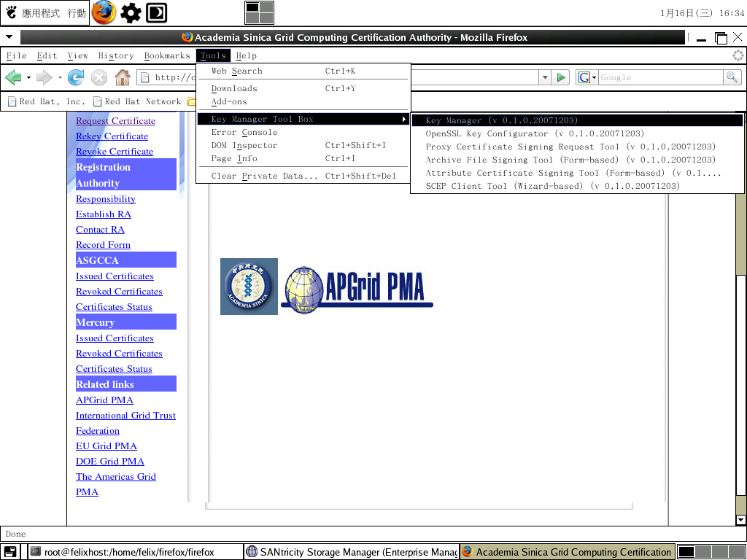Screen dimensions: 747x560
Task: Click the Google search engine icon
Action: click(x=584, y=77)
